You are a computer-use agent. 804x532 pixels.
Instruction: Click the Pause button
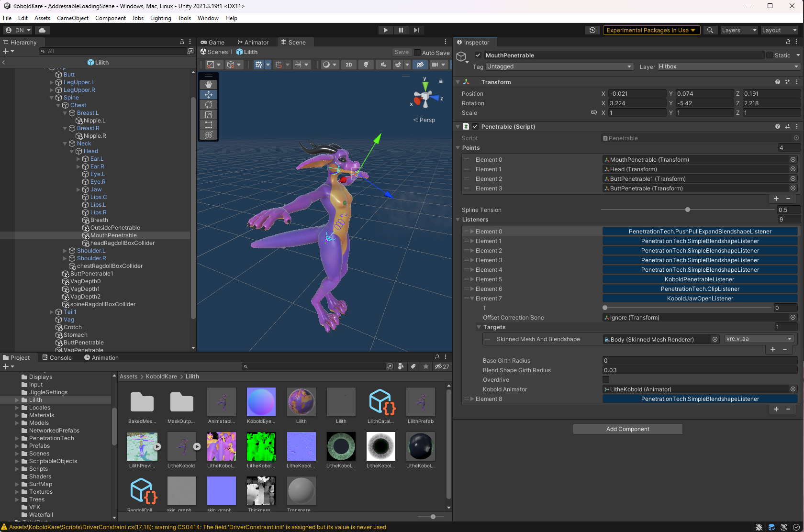pyautogui.click(x=401, y=30)
